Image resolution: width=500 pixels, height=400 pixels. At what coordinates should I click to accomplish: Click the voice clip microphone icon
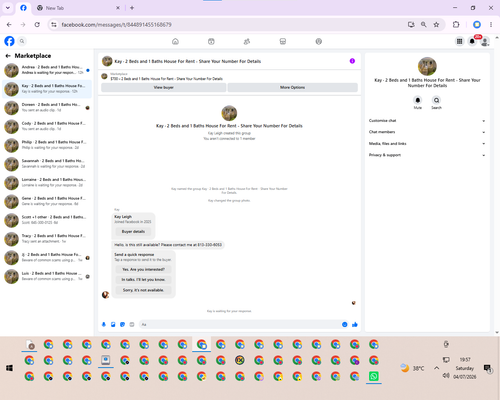coord(104,324)
